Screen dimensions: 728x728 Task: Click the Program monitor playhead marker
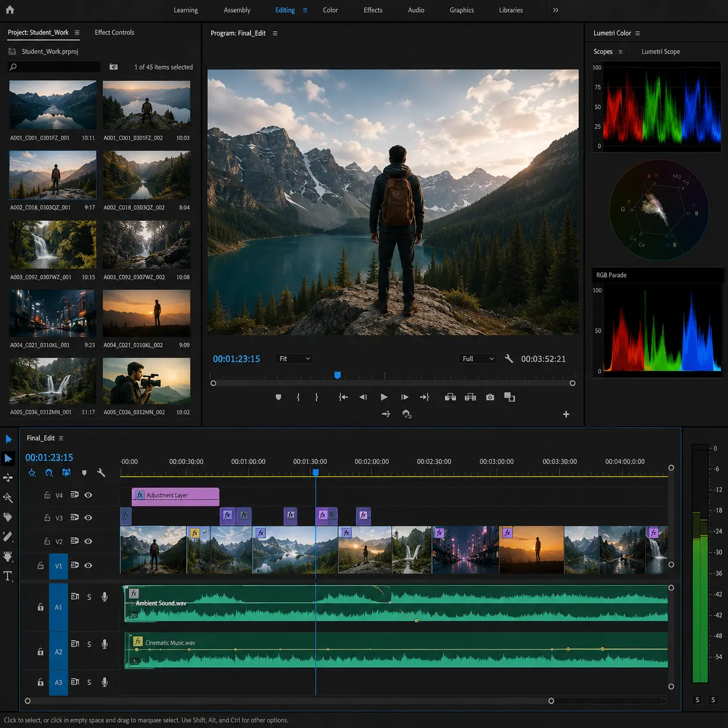337,376
